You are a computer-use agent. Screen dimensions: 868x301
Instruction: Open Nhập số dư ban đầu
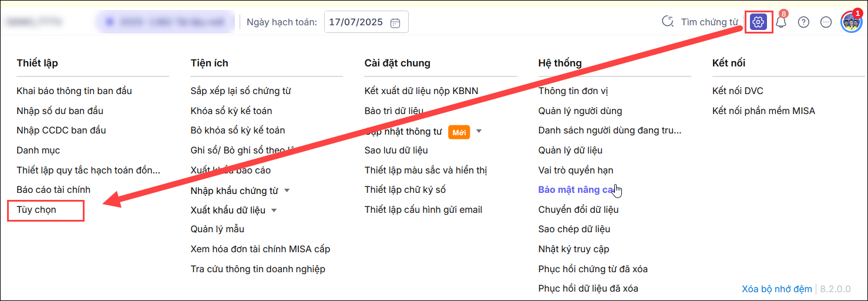pyautogui.click(x=60, y=111)
